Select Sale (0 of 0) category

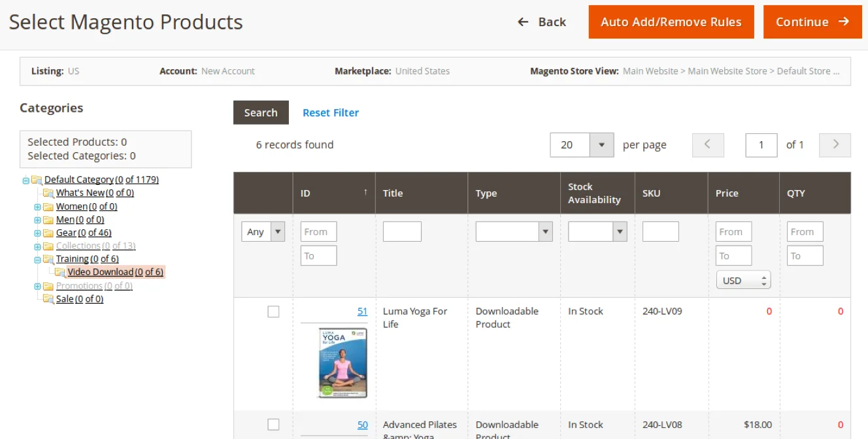80,299
